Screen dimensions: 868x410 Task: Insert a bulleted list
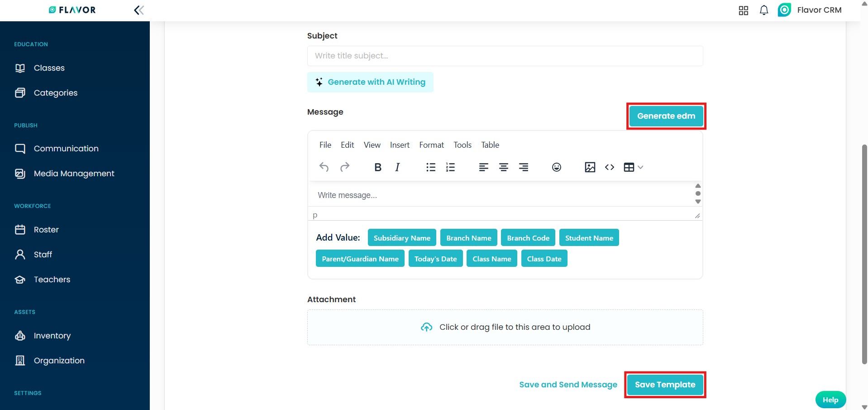coord(430,167)
